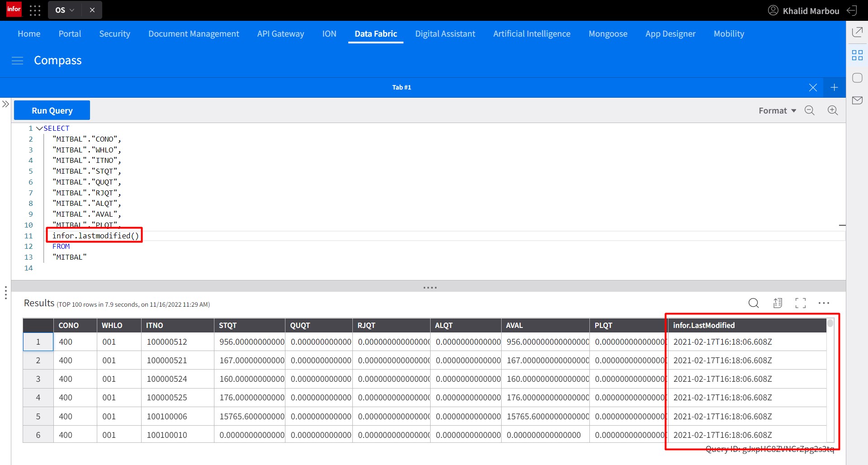Open API Gateway
The width and height of the screenshot is (868, 465).
[280, 33]
